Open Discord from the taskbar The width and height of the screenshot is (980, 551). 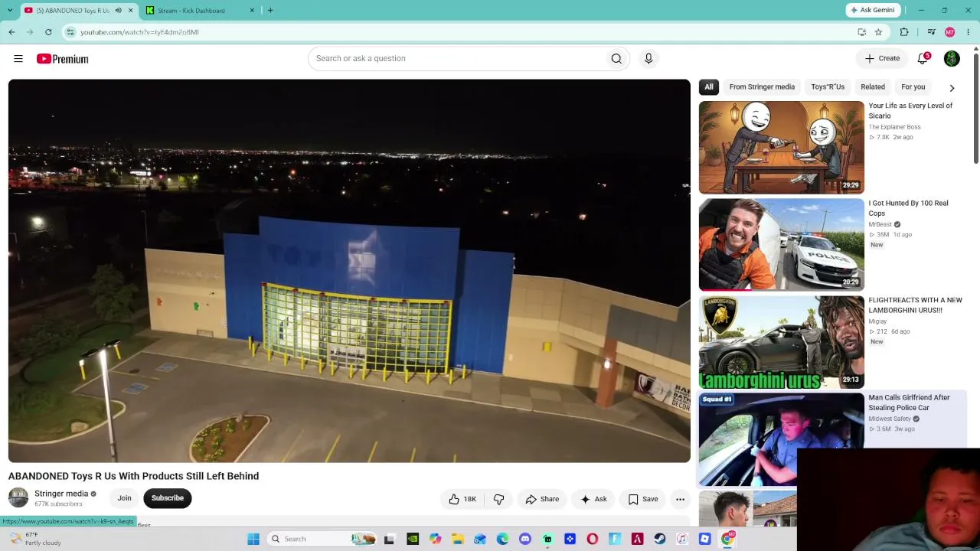(524, 539)
